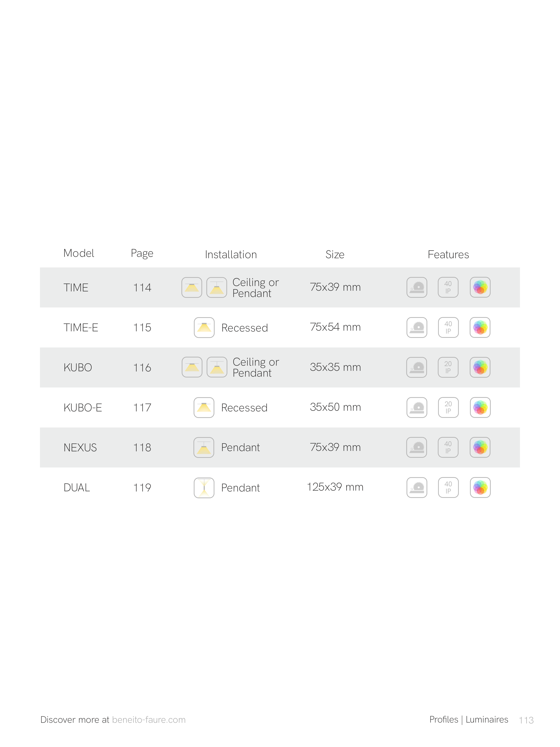Click the pendant icon in KUBO row

[x=217, y=367]
